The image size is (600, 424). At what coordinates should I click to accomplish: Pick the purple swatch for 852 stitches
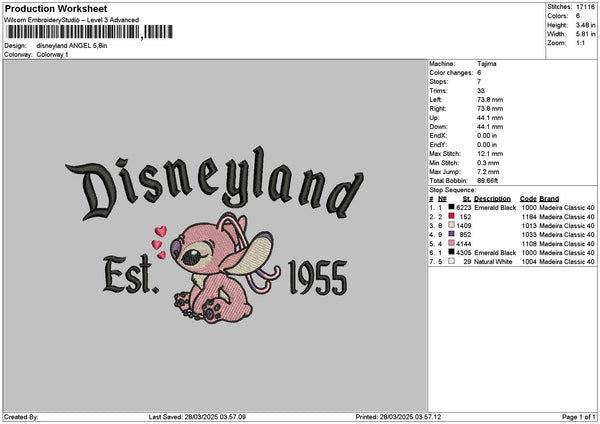[452, 234]
